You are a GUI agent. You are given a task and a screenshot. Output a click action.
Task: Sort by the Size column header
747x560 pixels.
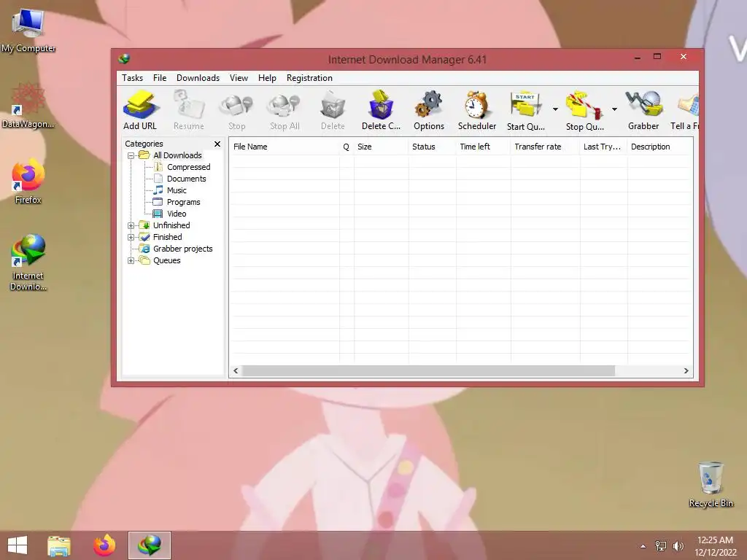(x=381, y=147)
